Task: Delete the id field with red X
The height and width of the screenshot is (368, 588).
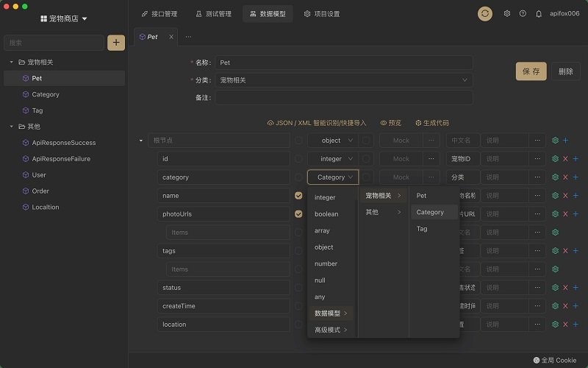Action: (565, 158)
